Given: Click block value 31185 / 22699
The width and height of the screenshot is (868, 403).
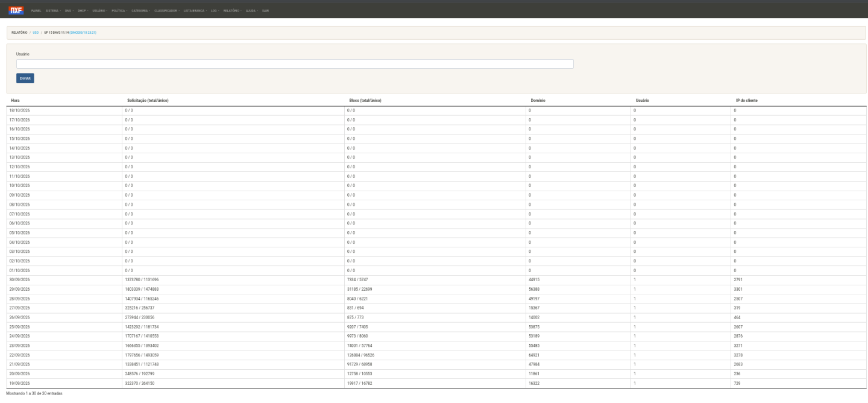Looking at the screenshot, I should (x=360, y=289).
